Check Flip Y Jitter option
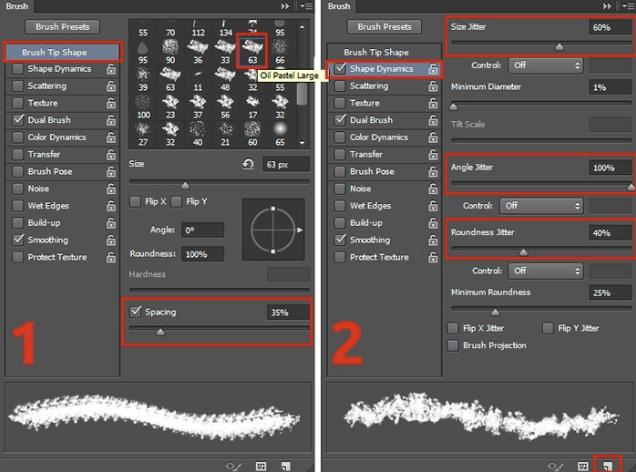Screen dimensions: 636x472 pyautogui.click(x=548, y=328)
